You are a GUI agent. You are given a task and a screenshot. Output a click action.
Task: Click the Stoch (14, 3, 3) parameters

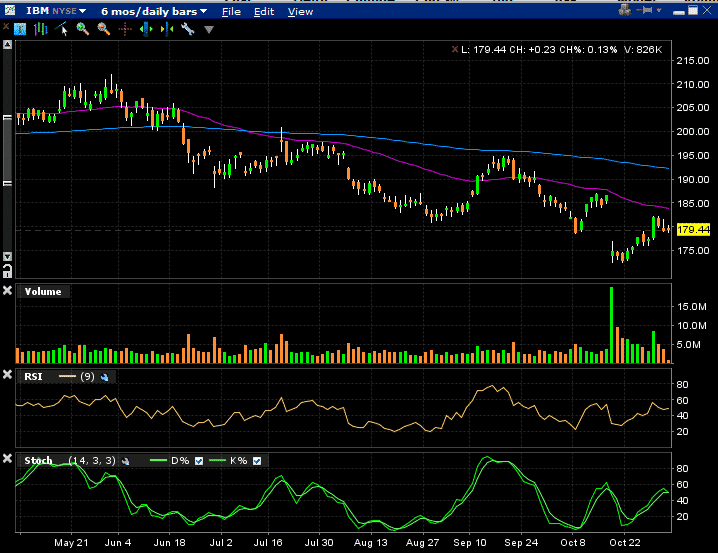point(92,461)
